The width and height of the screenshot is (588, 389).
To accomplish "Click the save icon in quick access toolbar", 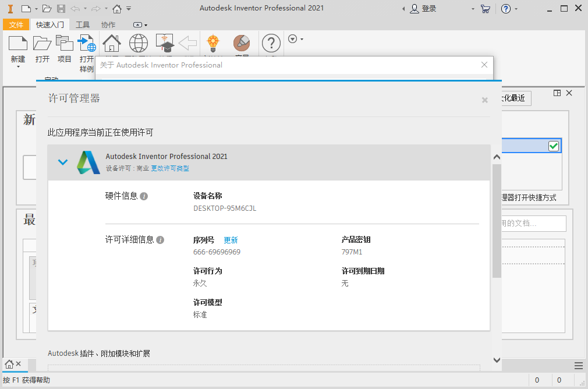I will pyautogui.click(x=61, y=9).
